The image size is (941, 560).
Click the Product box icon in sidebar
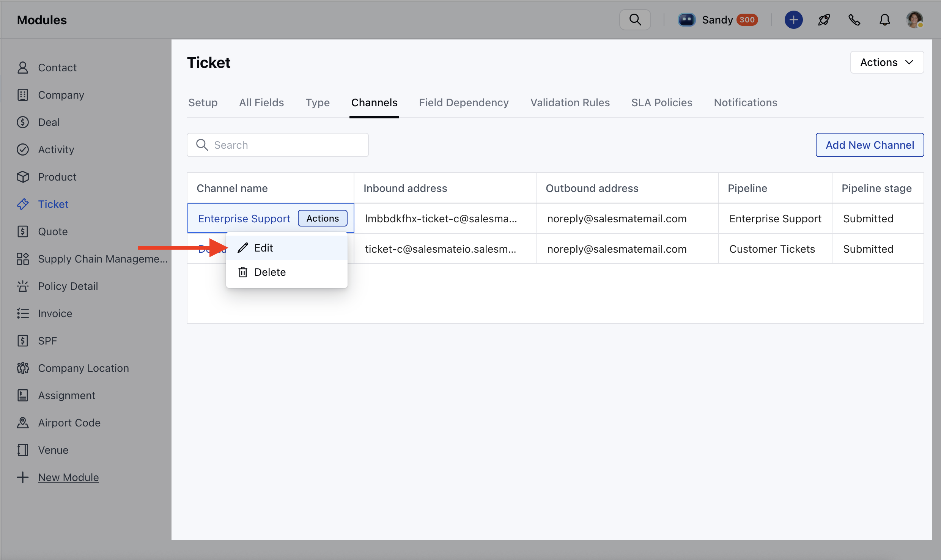click(x=23, y=177)
